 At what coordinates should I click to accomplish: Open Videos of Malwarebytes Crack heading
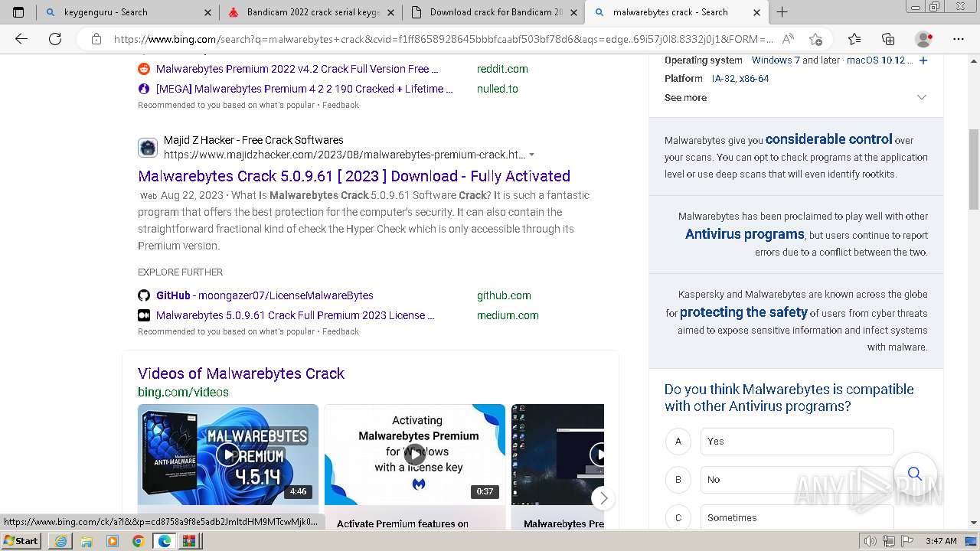(x=241, y=373)
